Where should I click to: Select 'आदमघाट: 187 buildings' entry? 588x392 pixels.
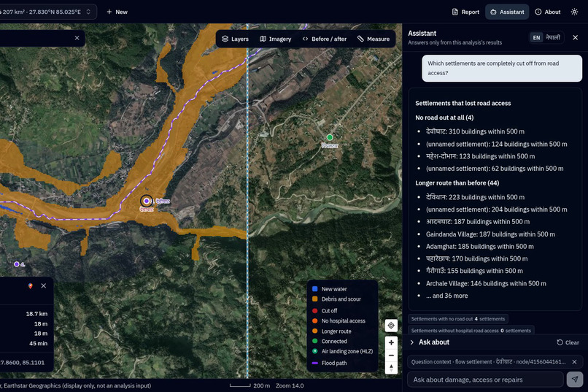[478, 222]
